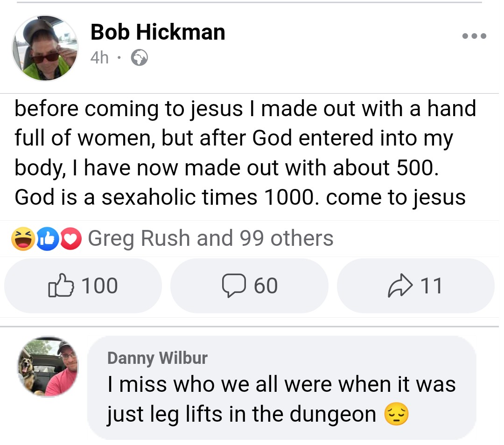
Task: Click the 11 shares count
Action: (x=431, y=285)
